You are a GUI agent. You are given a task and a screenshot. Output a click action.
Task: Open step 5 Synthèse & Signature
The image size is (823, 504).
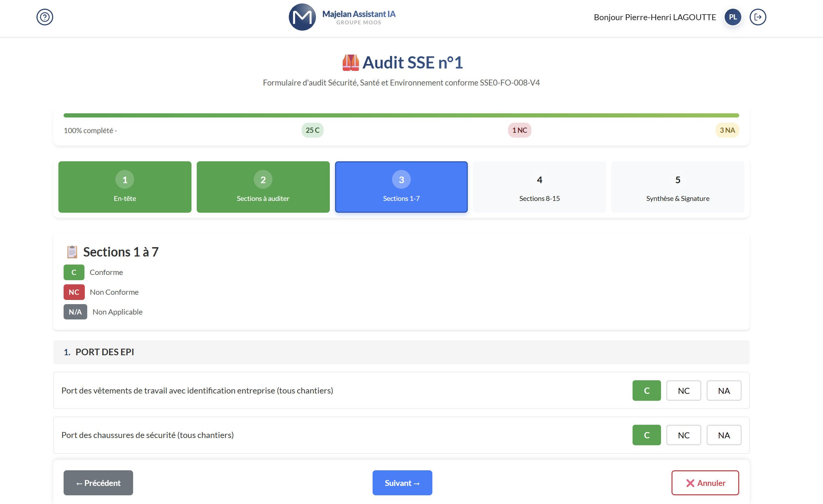pyautogui.click(x=677, y=187)
